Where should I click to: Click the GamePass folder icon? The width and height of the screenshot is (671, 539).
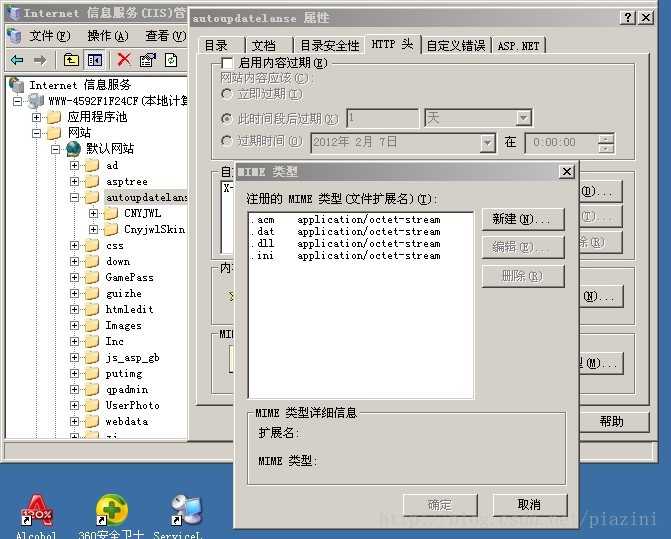click(91, 277)
